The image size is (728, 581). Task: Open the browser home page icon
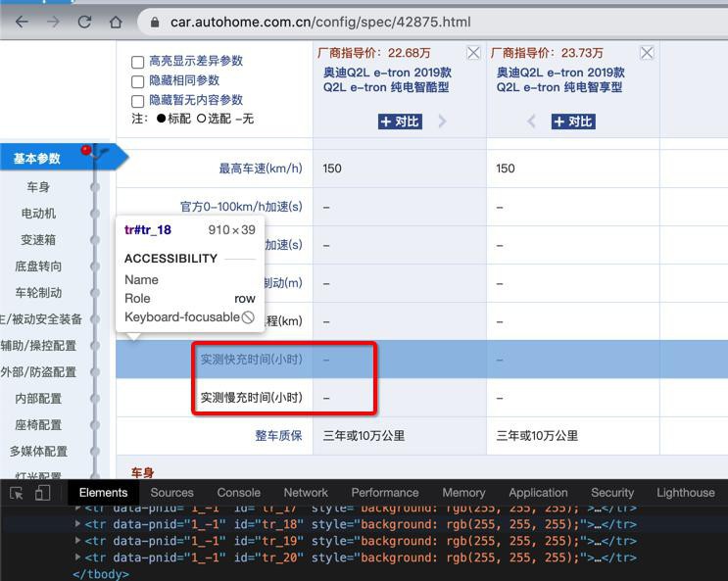click(x=116, y=22)
